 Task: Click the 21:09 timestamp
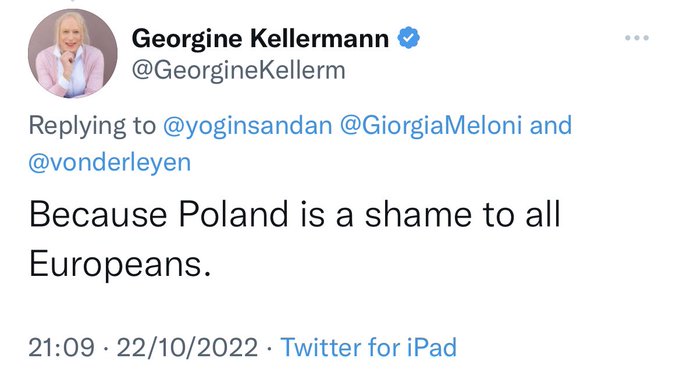point(62,347)
